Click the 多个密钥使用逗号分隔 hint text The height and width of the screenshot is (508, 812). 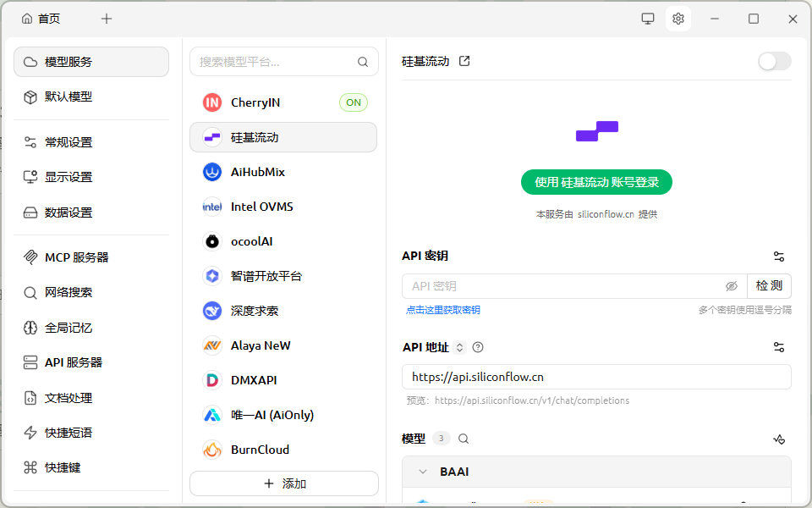pos(744,310)
